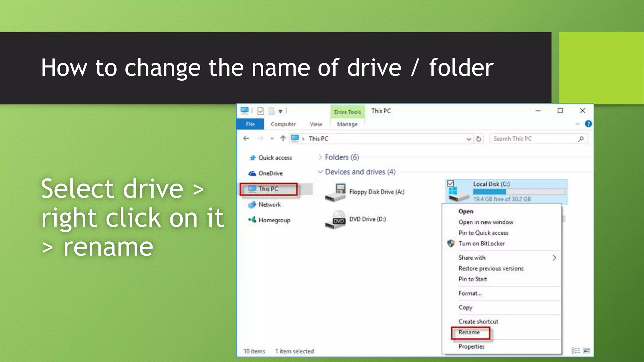The image size is (644, 362).
Task: Choose Pin to Start
Action: 502,279
